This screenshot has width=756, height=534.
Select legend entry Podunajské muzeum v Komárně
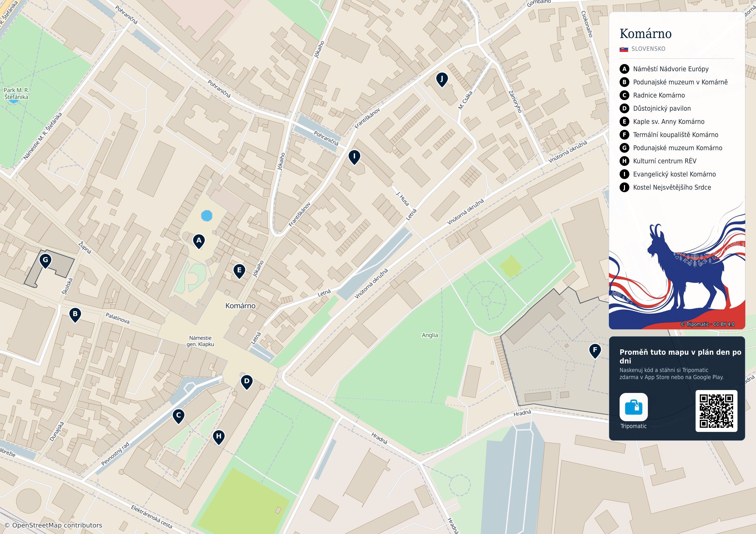point(674,82)
